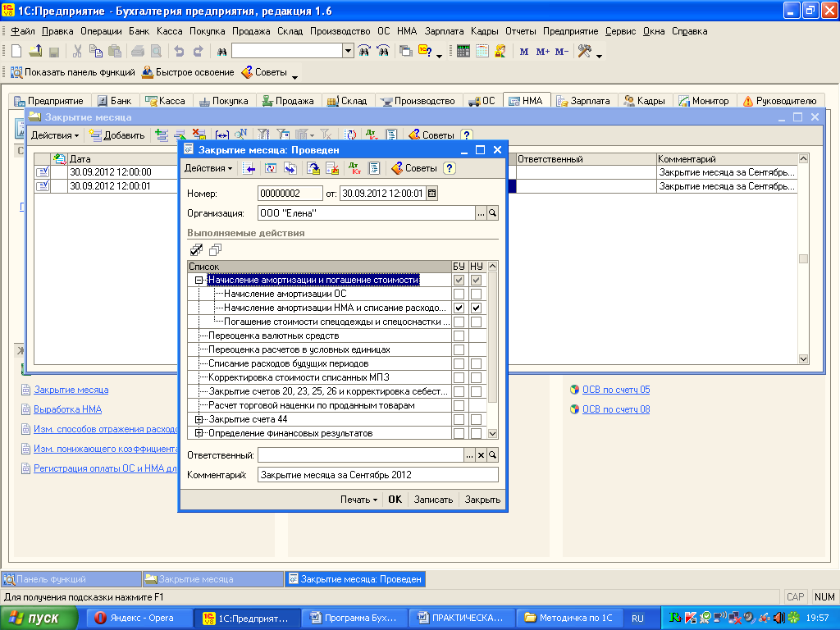Click the clear X button in Ответственный field
Viewport: 840px width, 630px height.
(481, 455)
